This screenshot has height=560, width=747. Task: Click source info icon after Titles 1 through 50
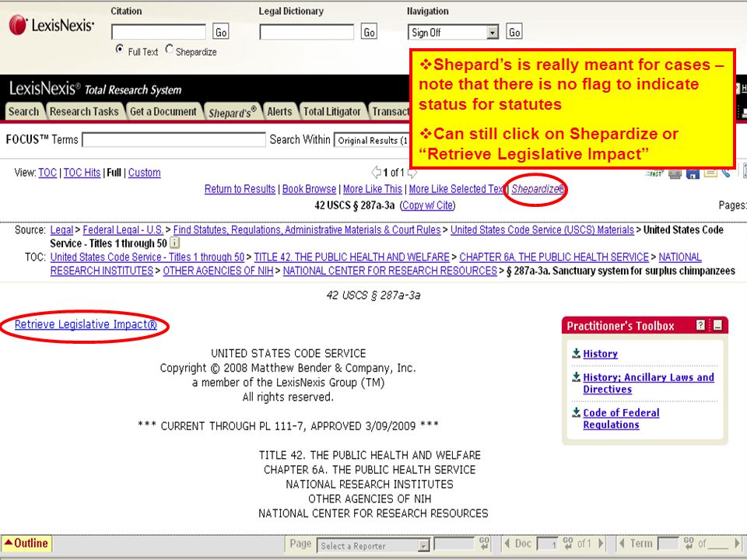175,243
